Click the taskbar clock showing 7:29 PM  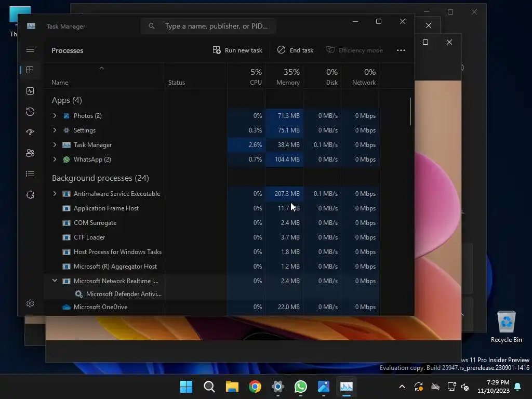[494, 387]
